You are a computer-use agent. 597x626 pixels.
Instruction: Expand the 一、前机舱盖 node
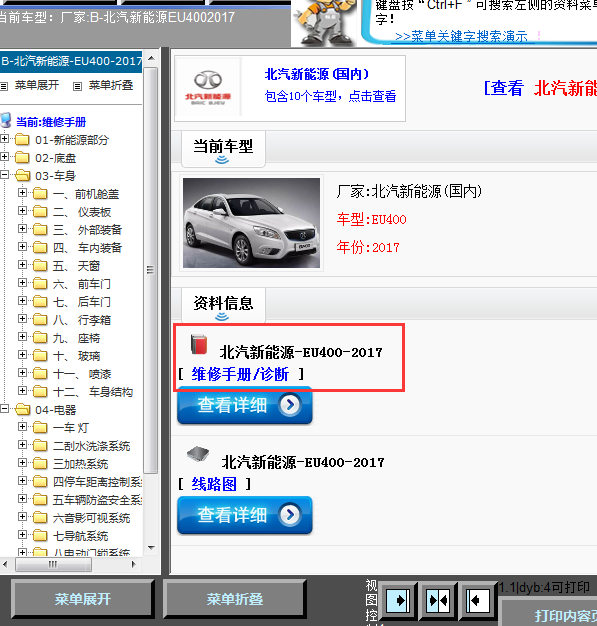click(x=22, y=193)
